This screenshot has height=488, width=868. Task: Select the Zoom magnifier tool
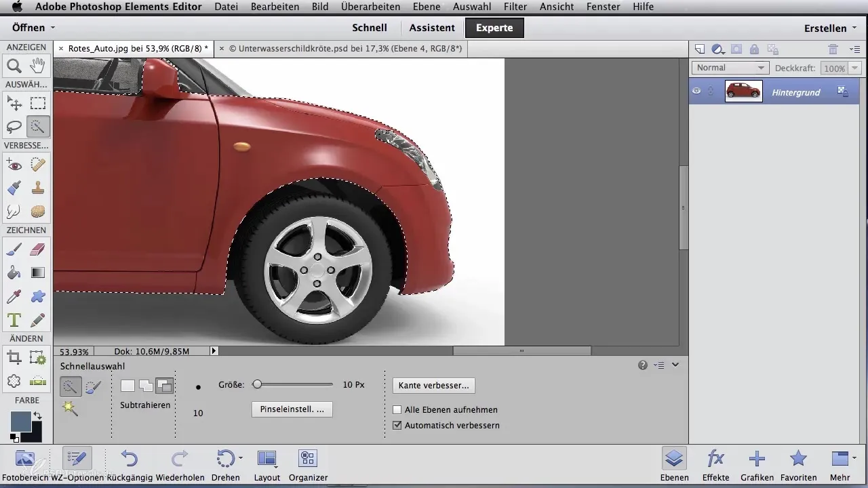tap(14, 66)
